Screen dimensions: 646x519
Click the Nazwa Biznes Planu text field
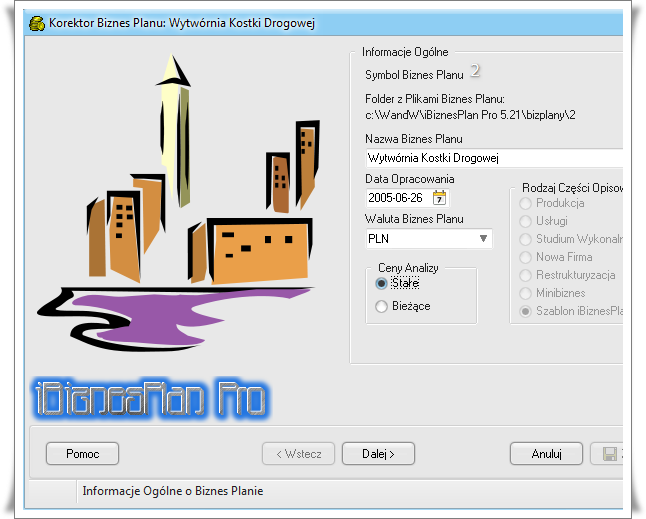pyautogui.click(x=490, y=158)
